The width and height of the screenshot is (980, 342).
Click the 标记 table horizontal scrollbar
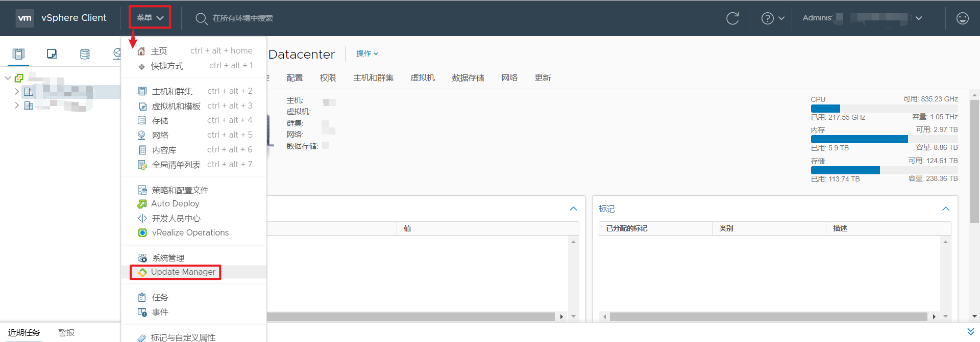768,317
